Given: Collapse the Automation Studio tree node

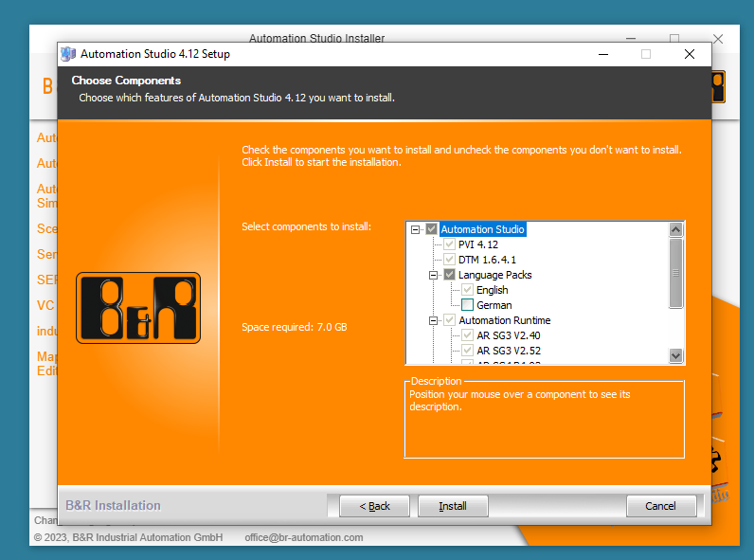Looking at the screenshot, I should pos(415,229).
